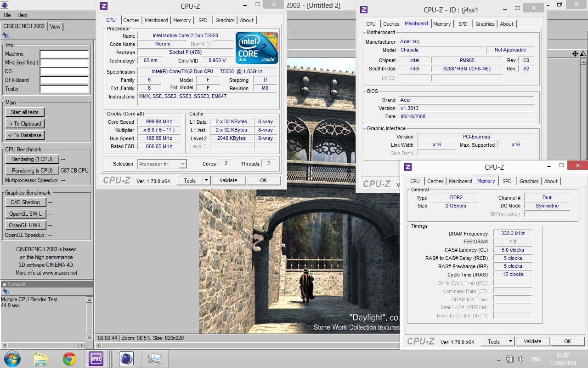Click the Machine input field

click(64, 54)
